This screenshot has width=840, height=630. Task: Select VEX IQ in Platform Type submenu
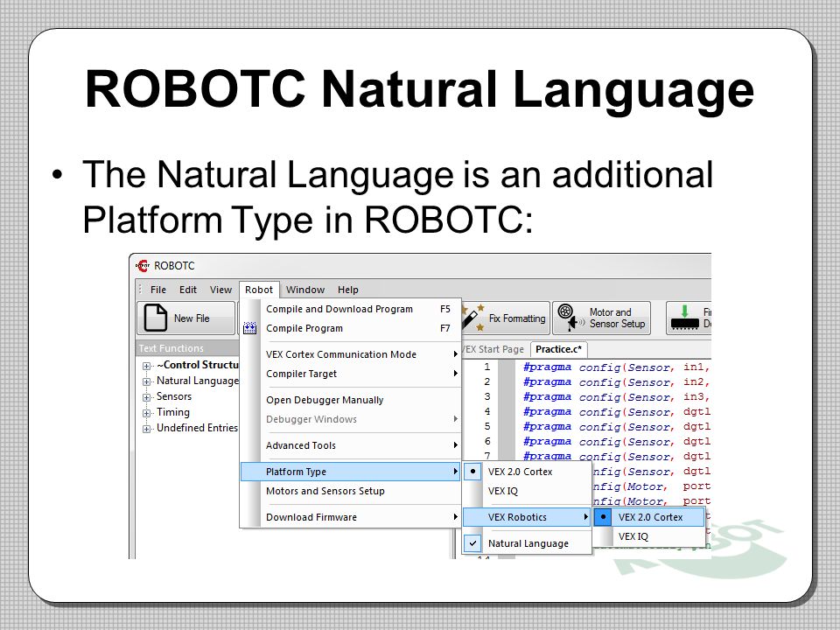point(527,491)
